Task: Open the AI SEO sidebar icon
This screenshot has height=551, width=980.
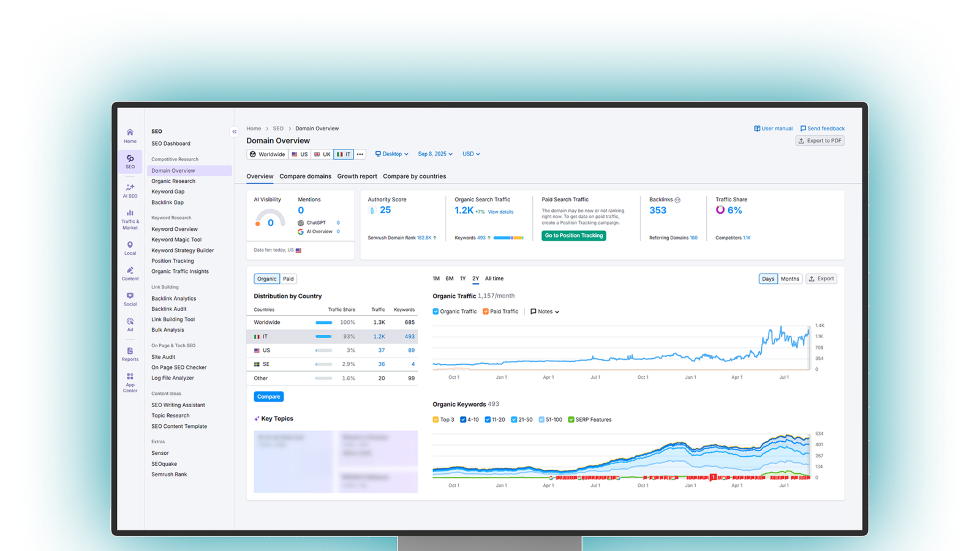Action: [x=130, y=191]
